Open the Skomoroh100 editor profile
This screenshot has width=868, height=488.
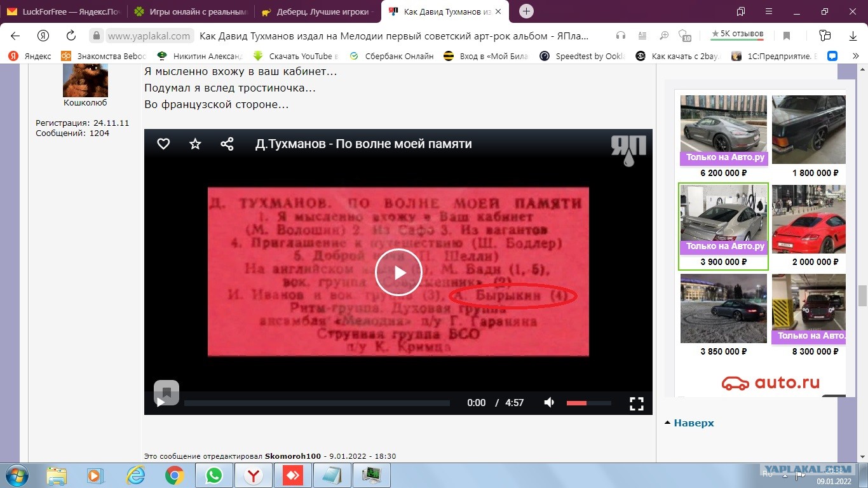pyautogui.click(x=294, y=456)
